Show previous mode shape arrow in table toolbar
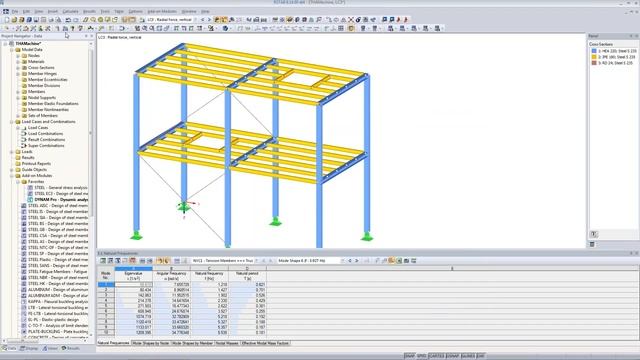The width and height of the screenshot is (640, 360). tap(350, 260)
